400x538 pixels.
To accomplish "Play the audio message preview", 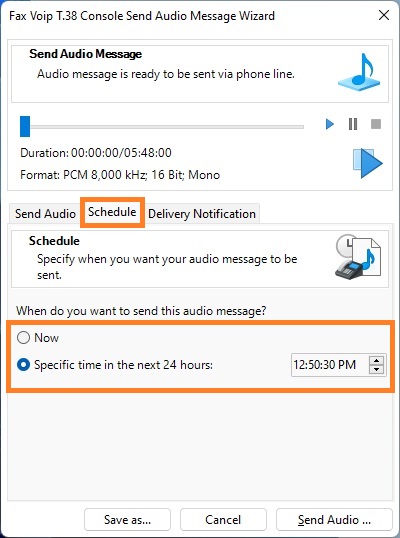I will tap(330, 124).
